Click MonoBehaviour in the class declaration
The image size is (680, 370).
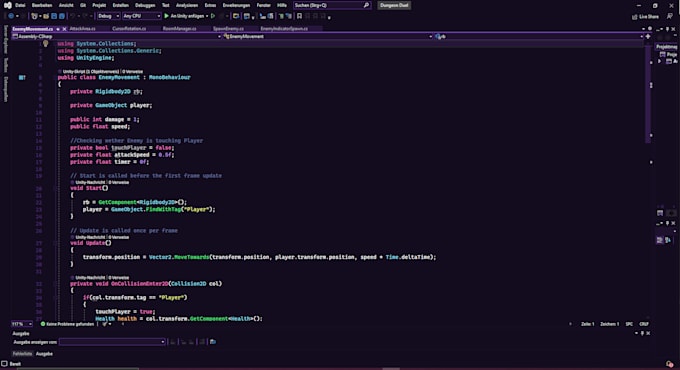pos(170,77)
